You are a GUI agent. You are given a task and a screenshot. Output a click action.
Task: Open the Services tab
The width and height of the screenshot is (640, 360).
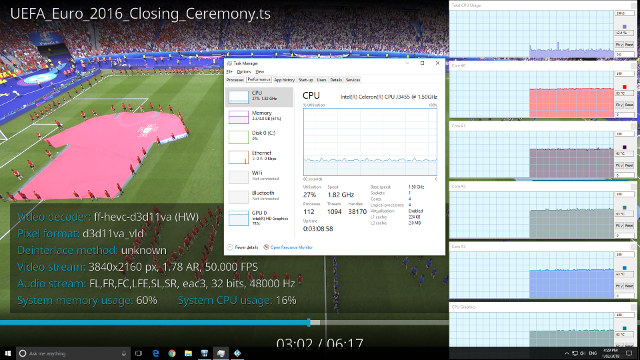353,80
